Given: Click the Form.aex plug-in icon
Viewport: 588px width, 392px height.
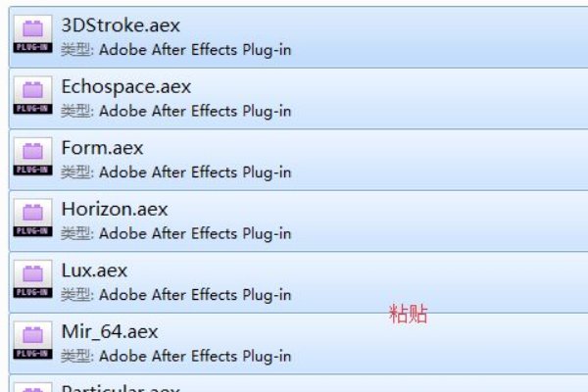Looking at the screenshot, I should coord(33,158).
